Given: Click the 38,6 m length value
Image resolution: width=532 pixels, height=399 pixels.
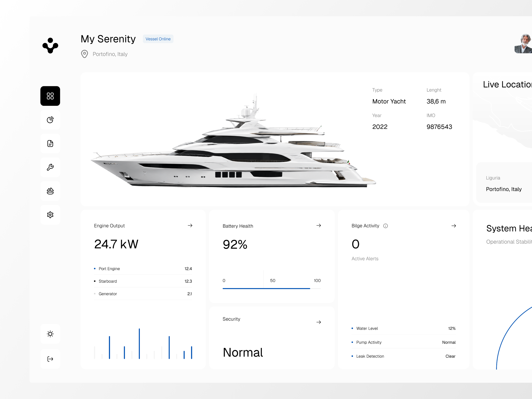Looking at the screenshot, I should click(436, 102).
